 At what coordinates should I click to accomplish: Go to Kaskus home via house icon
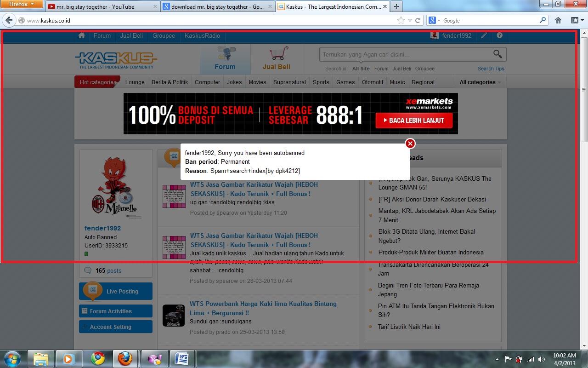[x=82, y=35]
